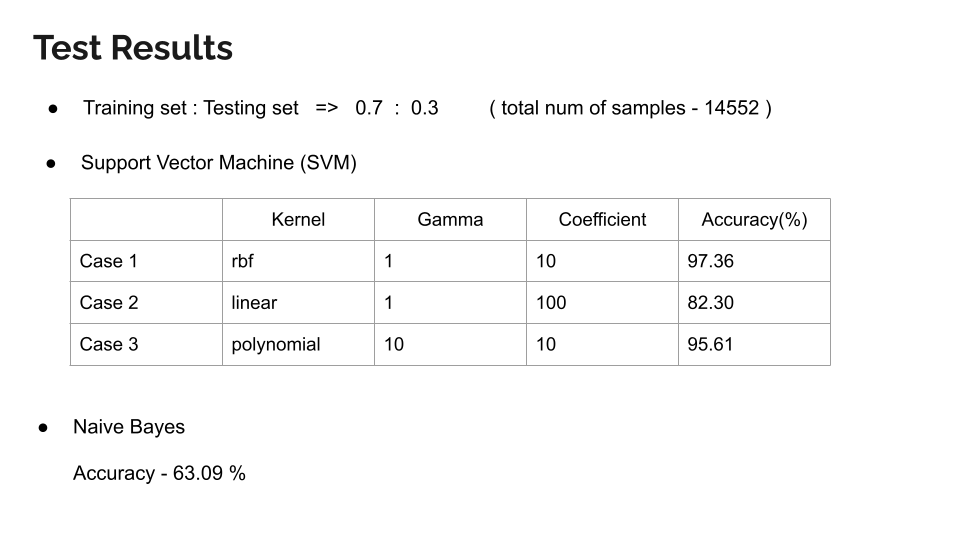960x540 pixels.
Task: Select the Gamma column header
Action: pyautogui.click(x=450, y=219)
